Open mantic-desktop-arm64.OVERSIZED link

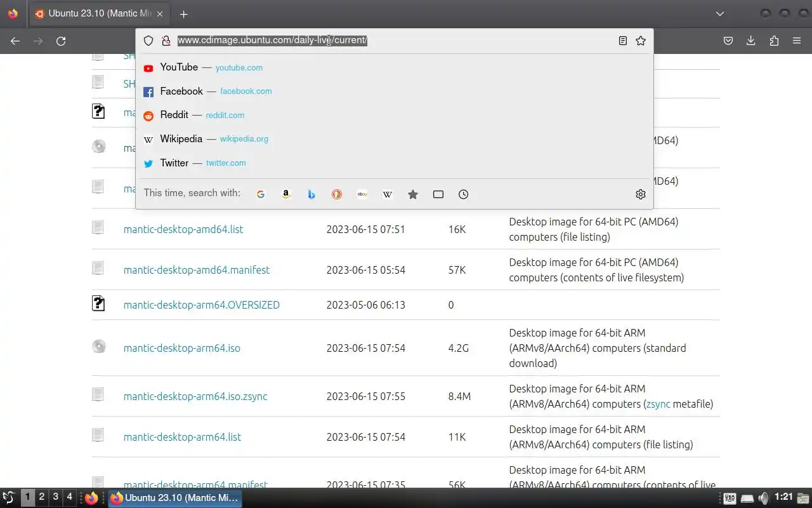click(x=202, y=305)
